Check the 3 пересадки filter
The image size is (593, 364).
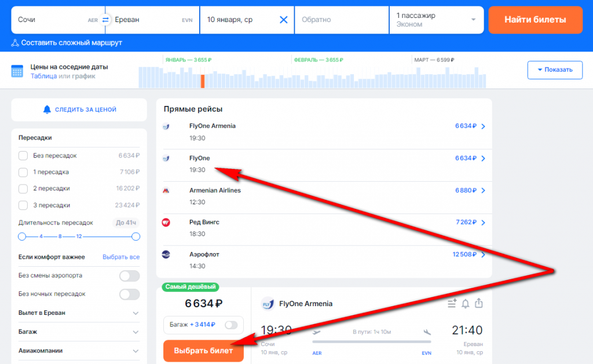(23, 205)
